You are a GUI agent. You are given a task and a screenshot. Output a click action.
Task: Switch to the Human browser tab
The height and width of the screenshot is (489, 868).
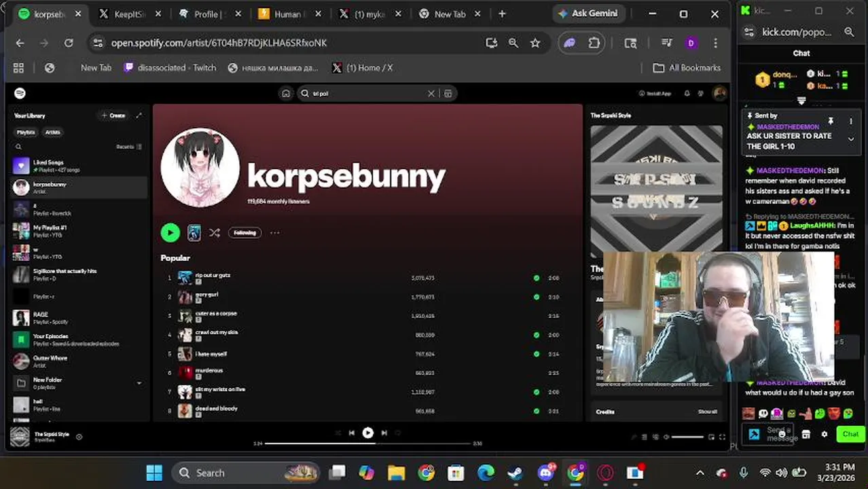(x=289, y=14)
